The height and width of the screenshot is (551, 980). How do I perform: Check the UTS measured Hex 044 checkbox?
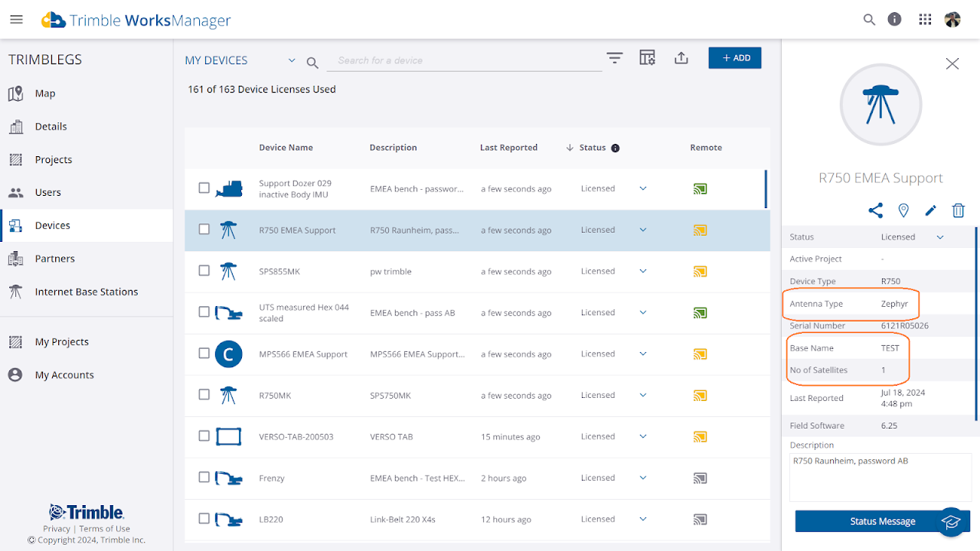point(204,311)
